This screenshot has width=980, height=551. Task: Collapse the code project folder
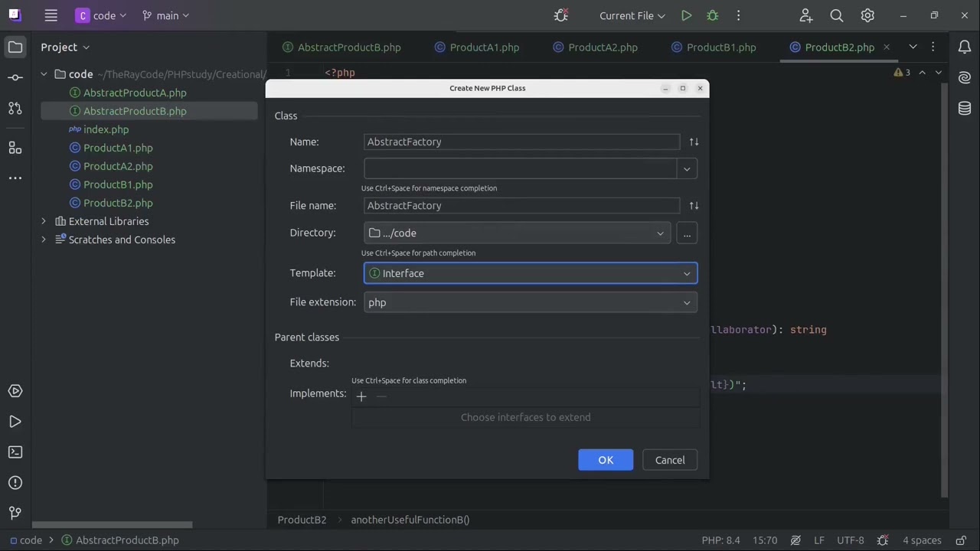coord(44,74)
